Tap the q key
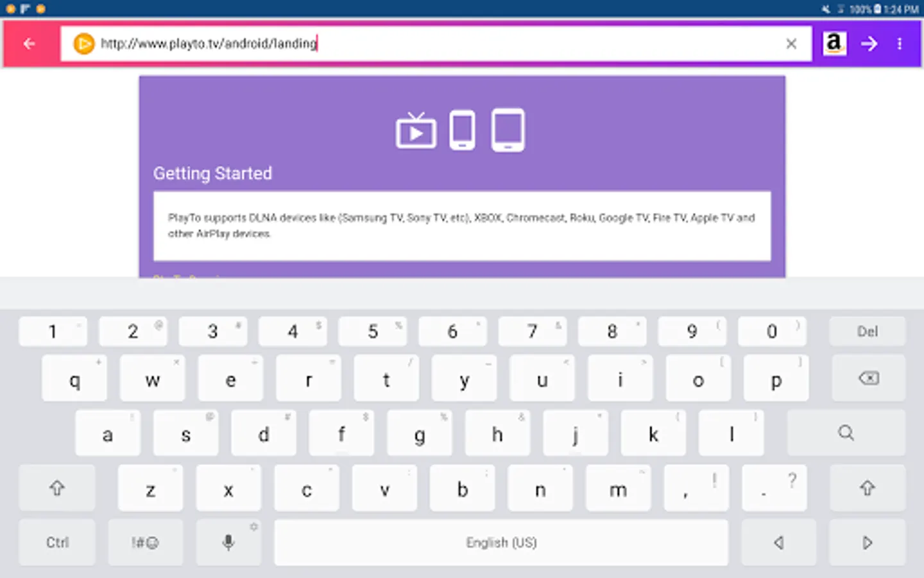The image size is (924, 578). (74, 378)
